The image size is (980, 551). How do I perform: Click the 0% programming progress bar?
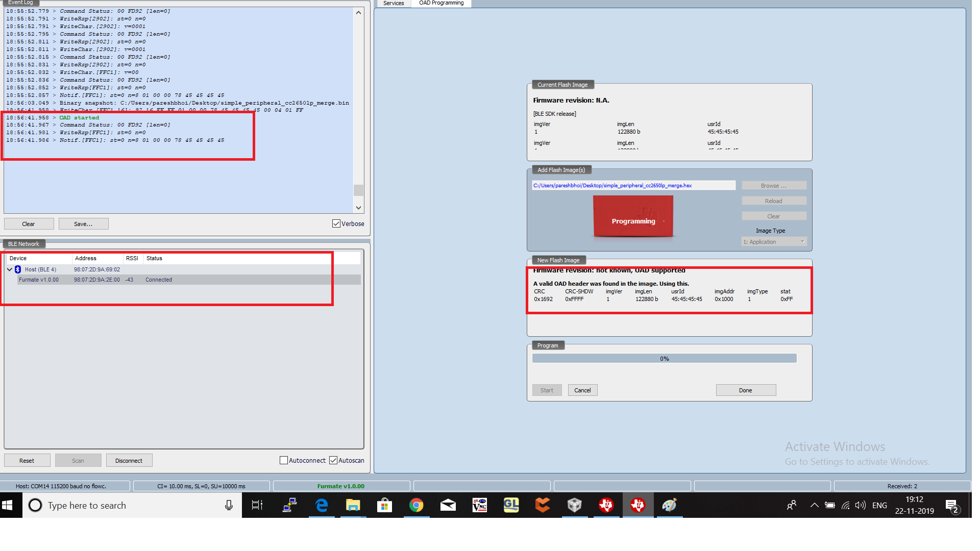(x=664, y=358)
